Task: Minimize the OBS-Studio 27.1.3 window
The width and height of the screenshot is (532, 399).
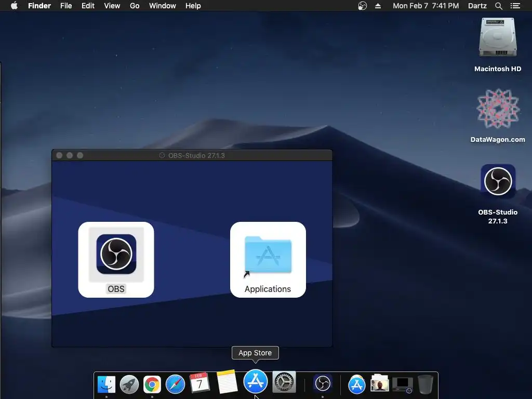Action: [70, 155]
